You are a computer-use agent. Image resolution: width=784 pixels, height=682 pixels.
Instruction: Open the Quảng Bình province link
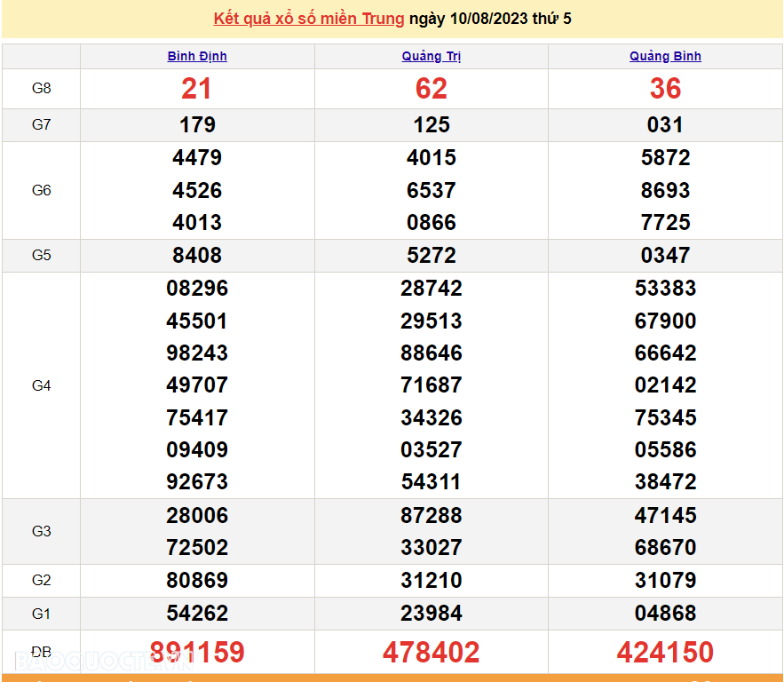click(665, 56)
